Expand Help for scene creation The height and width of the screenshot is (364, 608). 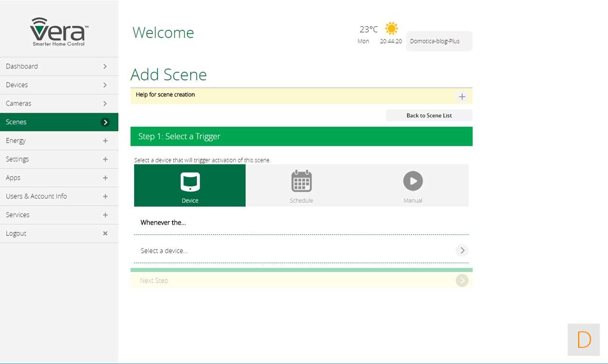tap(462, 97)
